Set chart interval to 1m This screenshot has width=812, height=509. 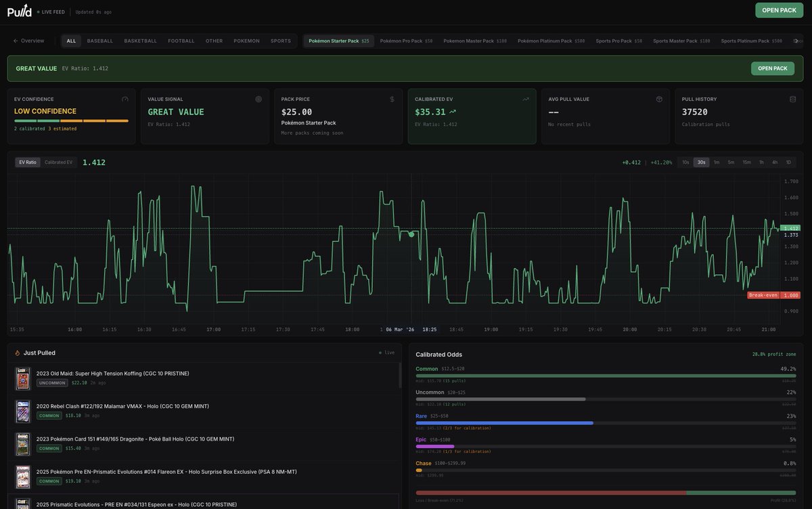click(717, 162)
